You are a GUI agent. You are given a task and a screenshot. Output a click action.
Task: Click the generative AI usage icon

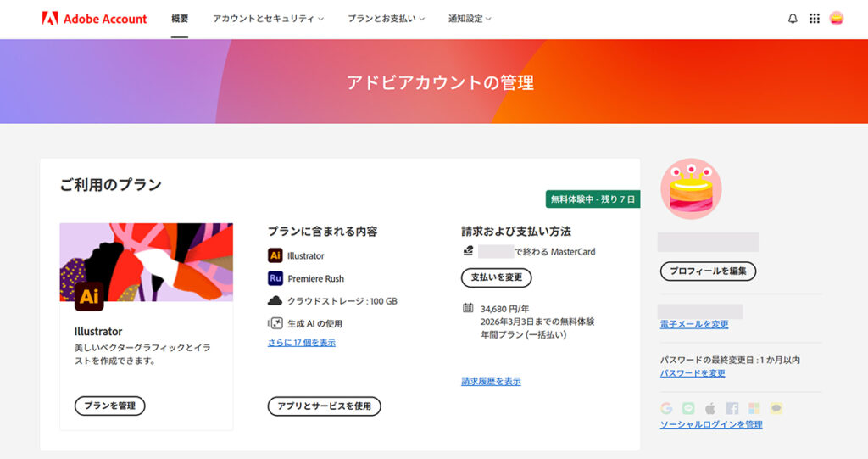[275, 323]
